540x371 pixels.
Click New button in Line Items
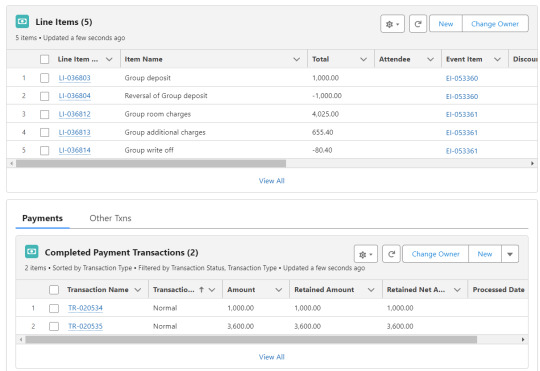446,24
